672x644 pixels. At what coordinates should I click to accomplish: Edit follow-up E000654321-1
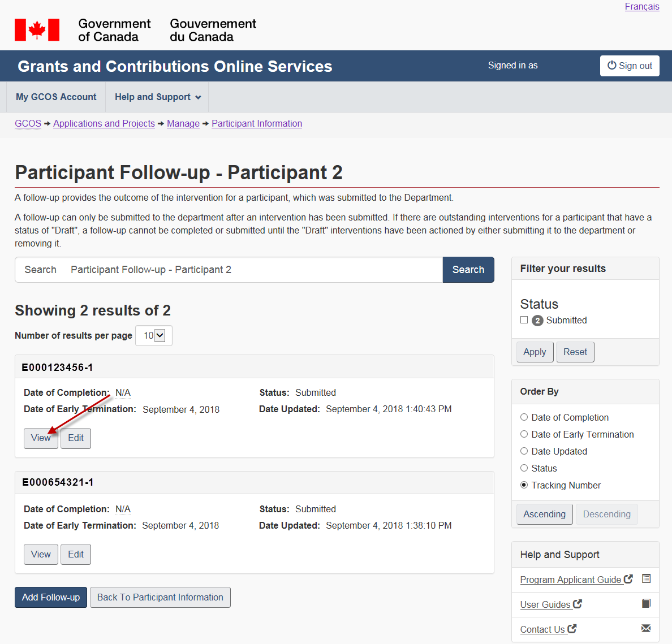point(76,554)
